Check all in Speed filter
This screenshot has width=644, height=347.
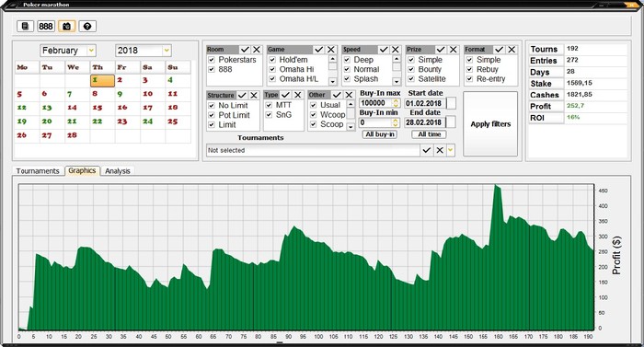pyautogui.click(x=384, y=50)
